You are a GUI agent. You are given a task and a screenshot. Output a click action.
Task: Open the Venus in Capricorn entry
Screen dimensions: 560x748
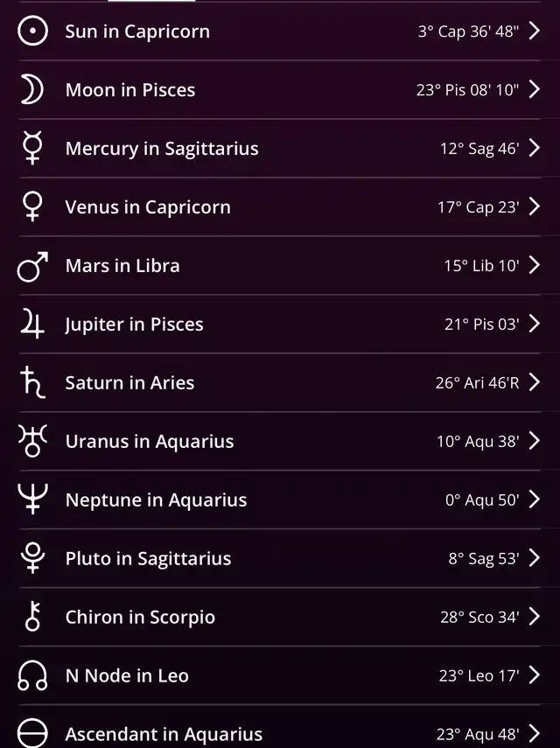(280, 206)
